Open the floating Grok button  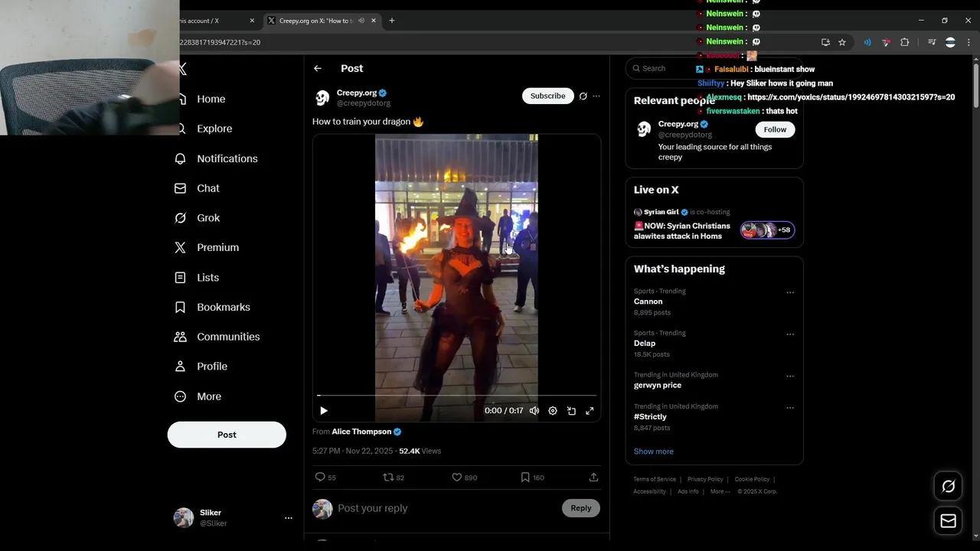click(949, 486)
